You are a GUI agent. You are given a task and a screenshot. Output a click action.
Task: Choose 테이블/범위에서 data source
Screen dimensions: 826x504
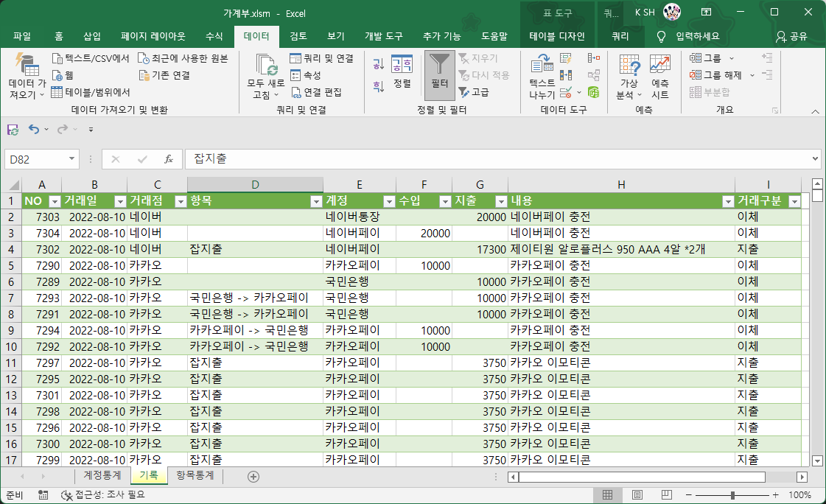pos(91,92)
